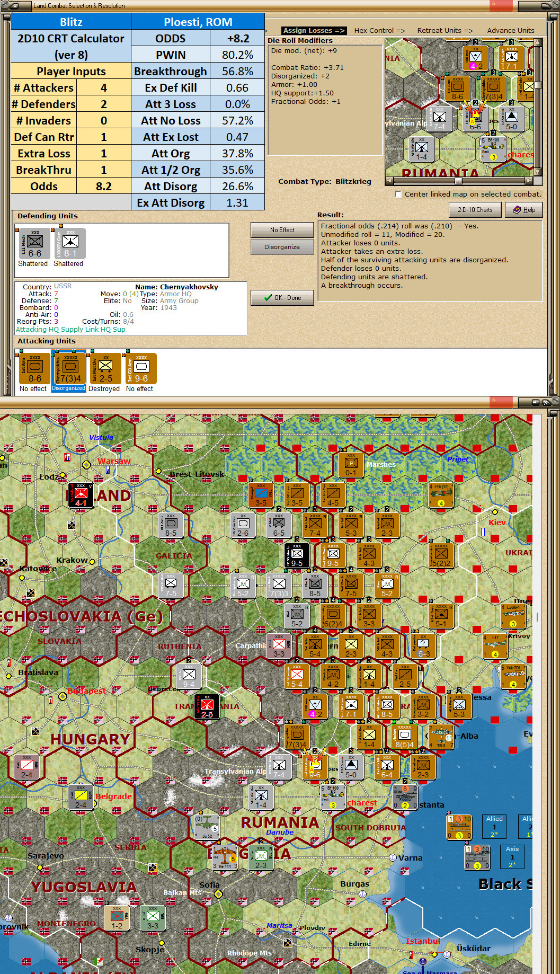Click the Axis 1 2* convoy marker
Image resolution: width=560 pixels, height=974 pixels.
click(x=512, y=856)
